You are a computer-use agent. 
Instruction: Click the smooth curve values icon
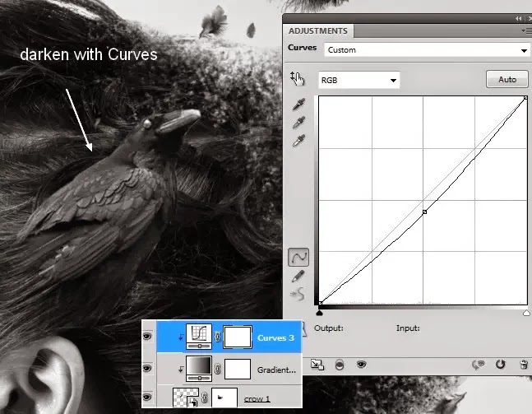point(298,294)
